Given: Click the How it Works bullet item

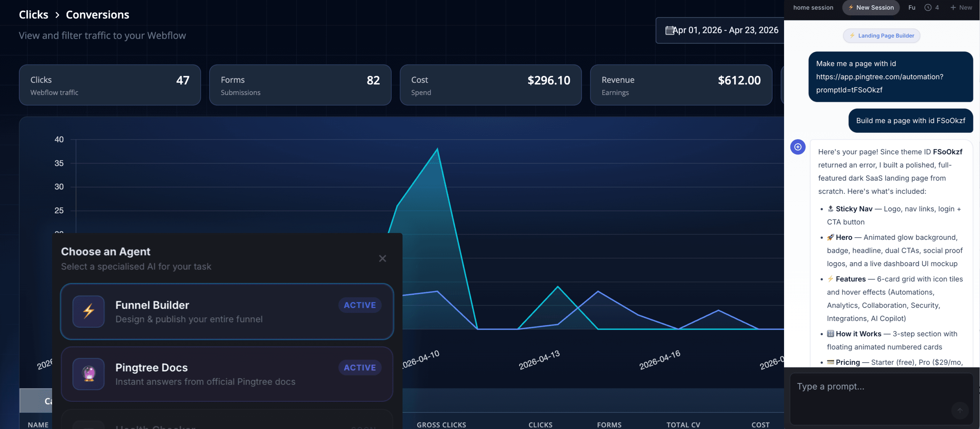Looking at the screenshot, I should pos(892,340).
